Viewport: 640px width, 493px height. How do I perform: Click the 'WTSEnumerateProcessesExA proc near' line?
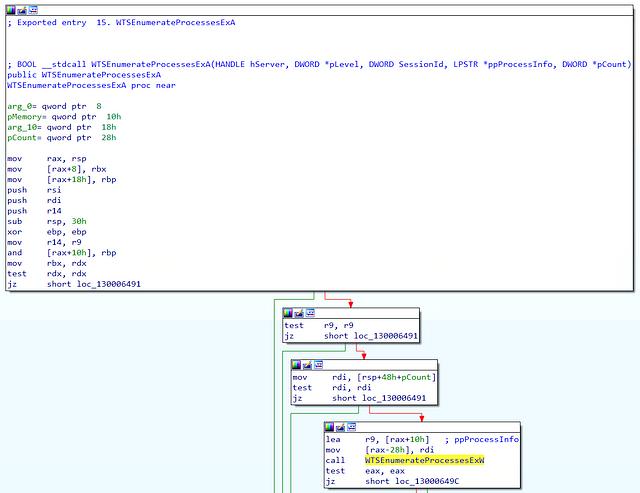(91, 85)
